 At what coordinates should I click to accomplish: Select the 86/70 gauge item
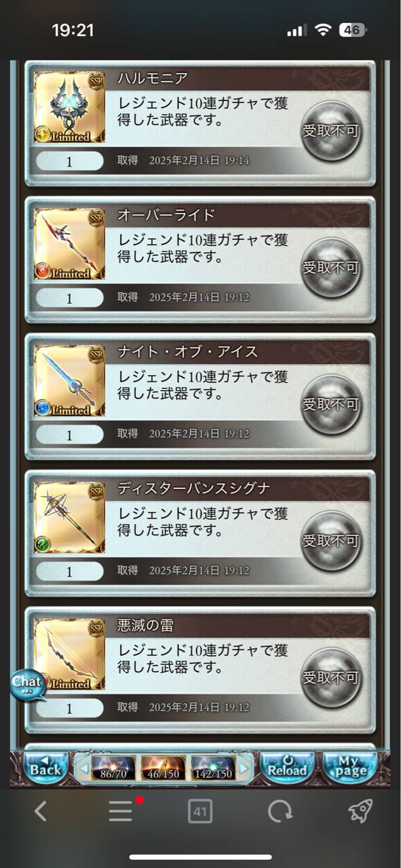[x=113, y=768]
